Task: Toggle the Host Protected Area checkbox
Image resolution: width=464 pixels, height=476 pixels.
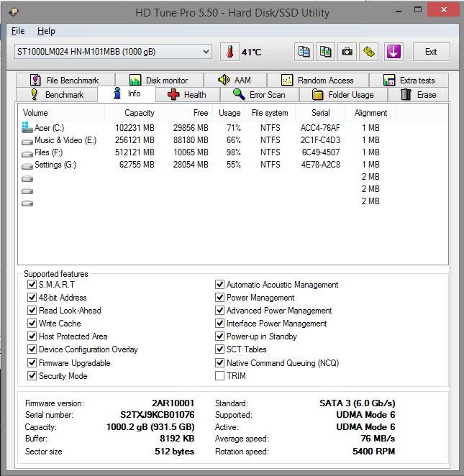Action: coord(32,336)
